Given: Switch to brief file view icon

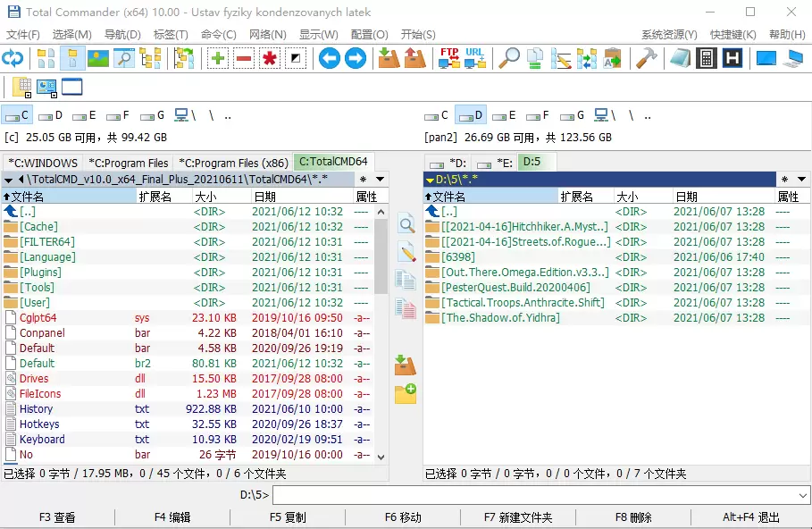Looking at the screenshot, I should (46, 58).
